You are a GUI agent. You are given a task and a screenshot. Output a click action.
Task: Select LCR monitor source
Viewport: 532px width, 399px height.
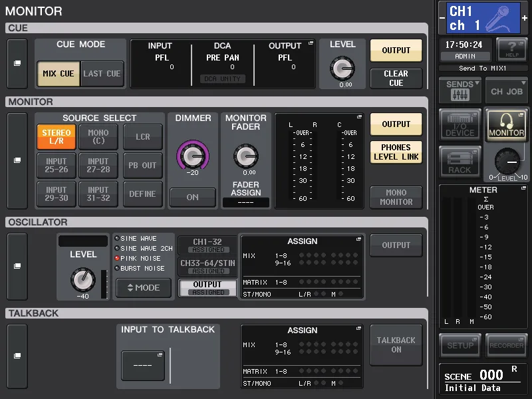point(143,137)
